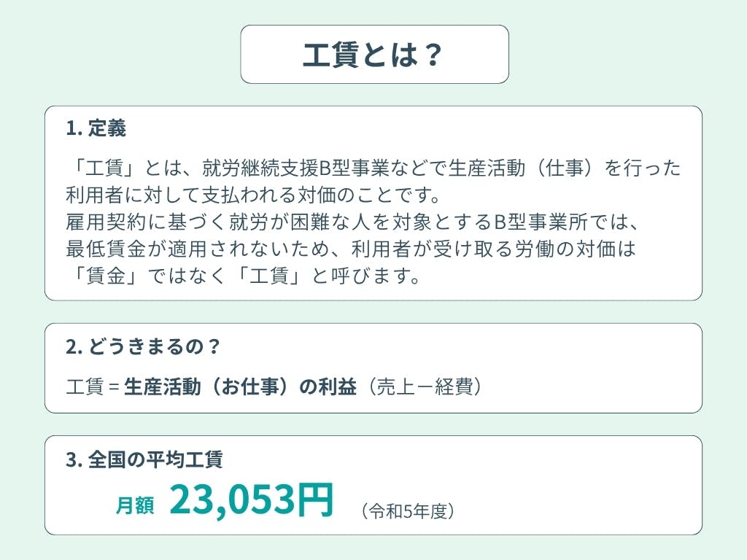Click the line "「賃金」ではなく「工賃」と呼びます。"
Image resolution: width=747 pixels, height=560 pixels.
(244, 276)
